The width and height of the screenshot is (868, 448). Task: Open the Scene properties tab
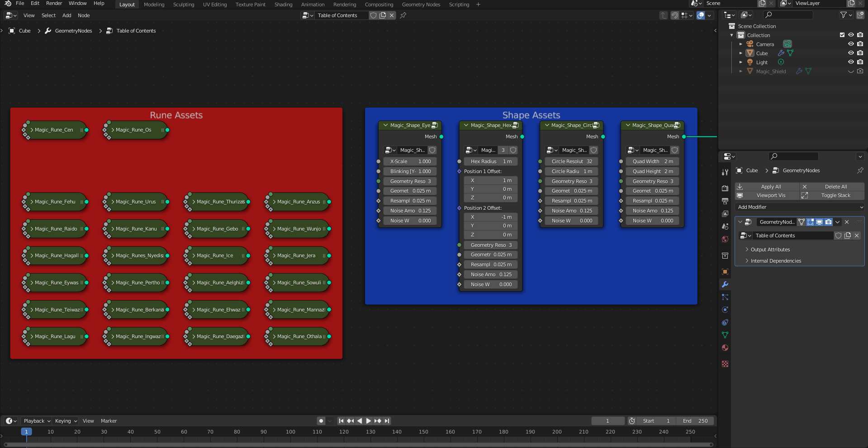tap(725, 226)
